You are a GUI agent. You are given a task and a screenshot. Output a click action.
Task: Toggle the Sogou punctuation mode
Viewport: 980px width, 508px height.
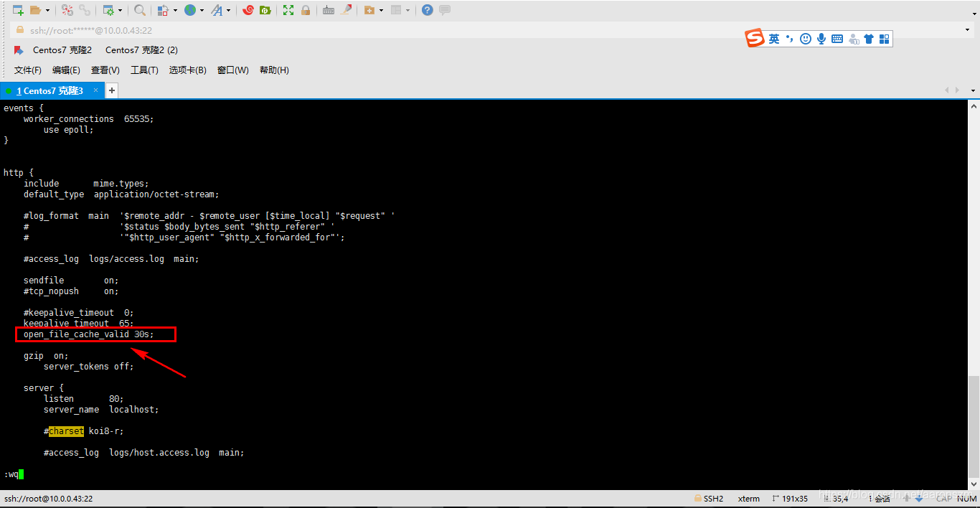(x=790, y=39)
